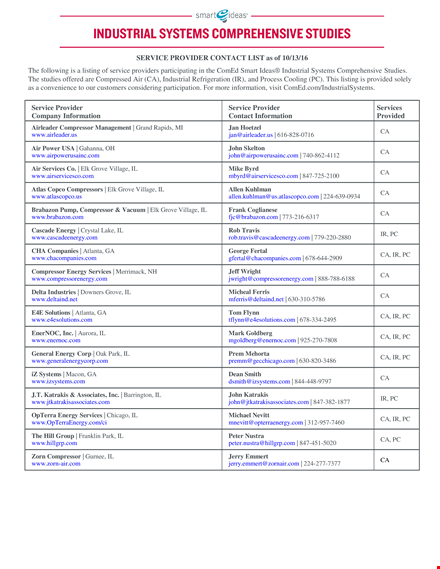Image resolution: width=440 pixels, height=569 pixels.
Task: Select phone number 224-277-7377
Action: (x=322, y=464)
